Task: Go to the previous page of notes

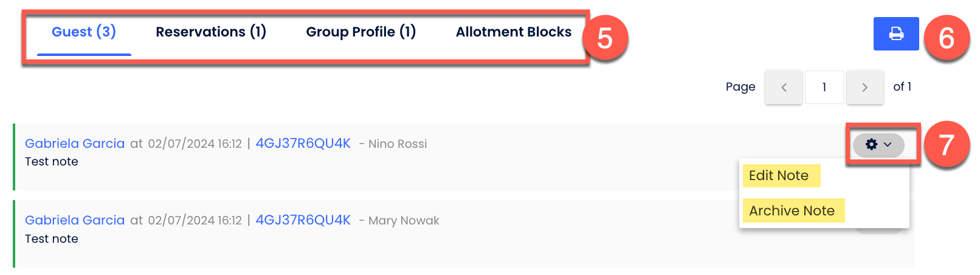Action: click(x=783, y=88)
